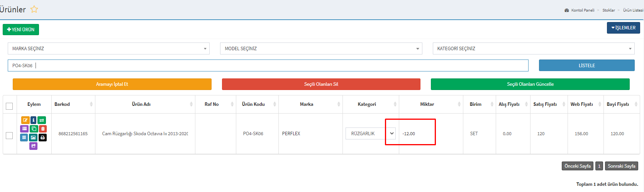Duplicate the product with the copy icon
This screenshot has width=644, height=192.
tap(34, 129)
